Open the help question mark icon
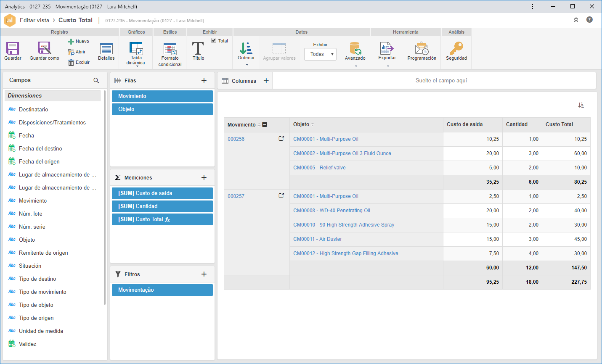The height and width of the screenshot is (364, 602). [589, 20]
